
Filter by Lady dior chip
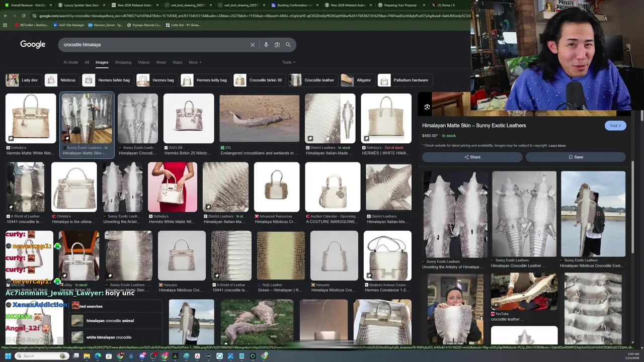tap(23, 80)
